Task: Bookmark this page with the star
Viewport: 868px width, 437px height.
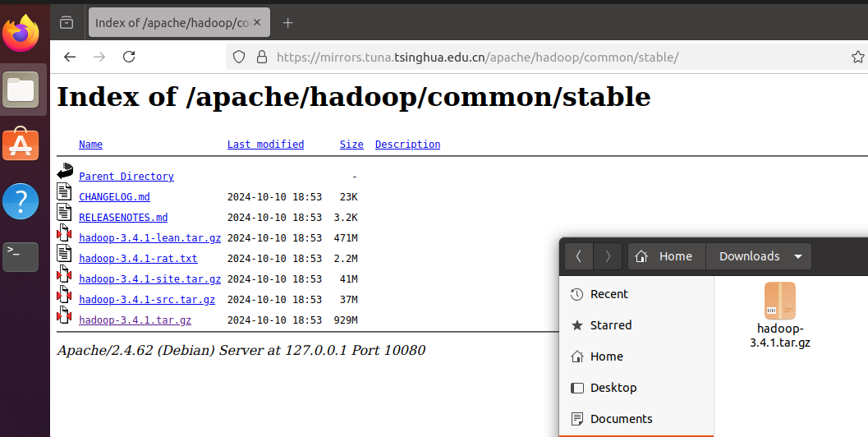Action: (857, 57)
